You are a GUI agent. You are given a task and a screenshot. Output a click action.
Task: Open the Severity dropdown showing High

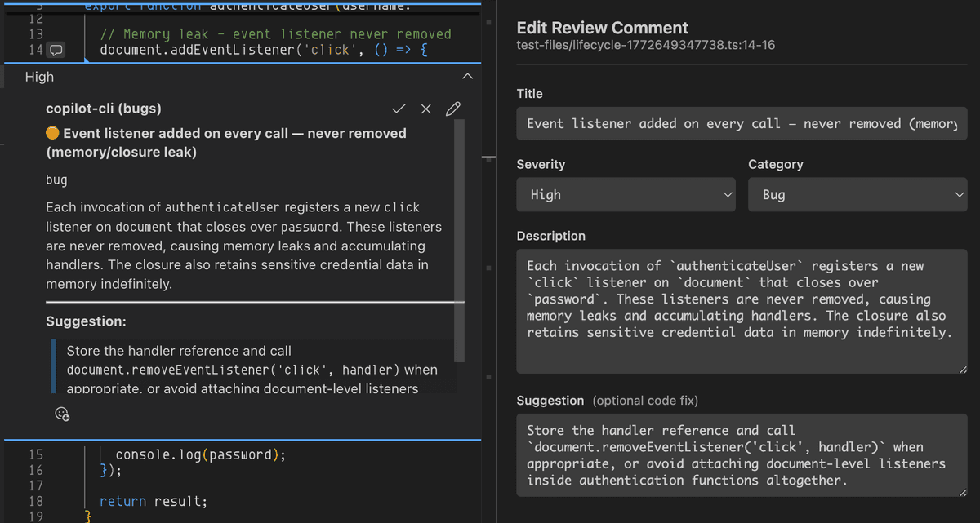(626, 194)
